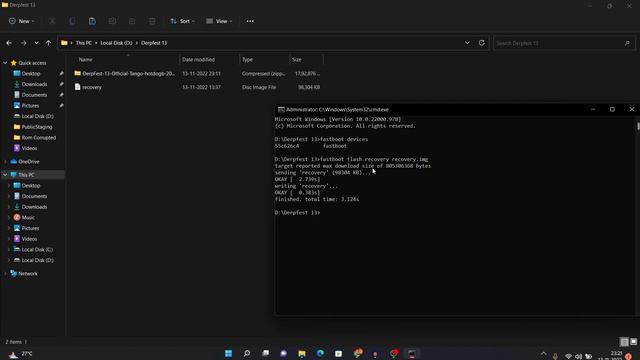
Task: Sort files by Name column header
Action: 86,60
